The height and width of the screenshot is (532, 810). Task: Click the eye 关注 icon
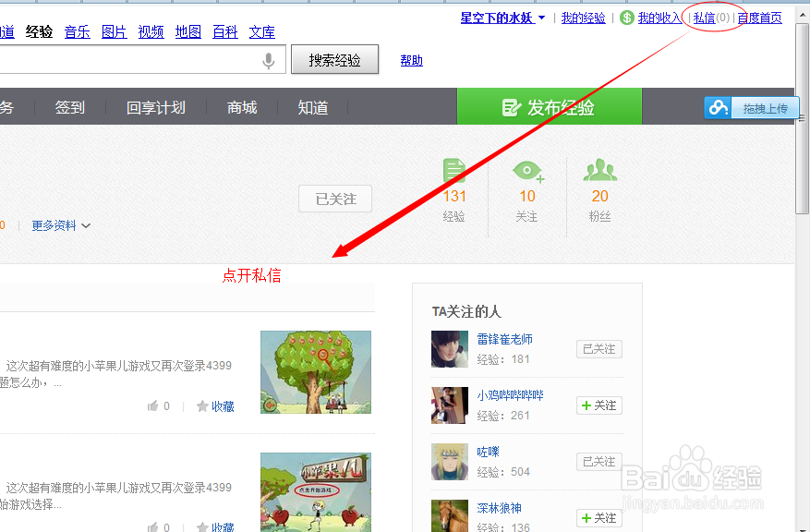click(528, 171)
